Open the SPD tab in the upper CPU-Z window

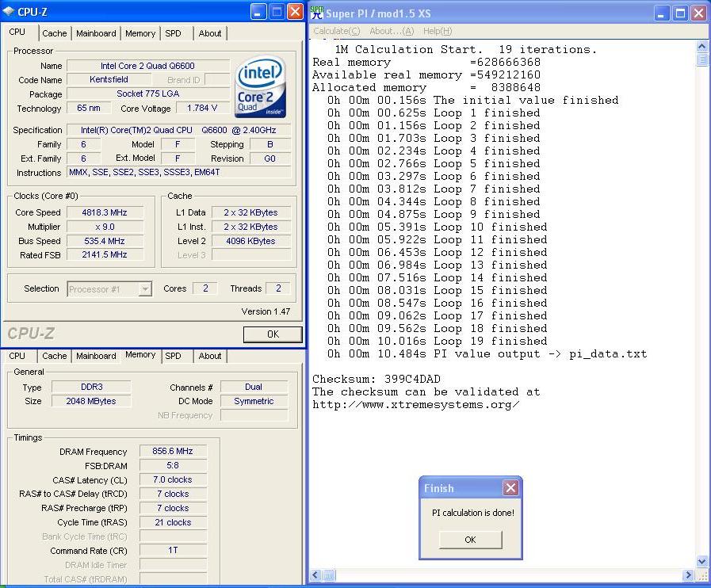[173, 33]
